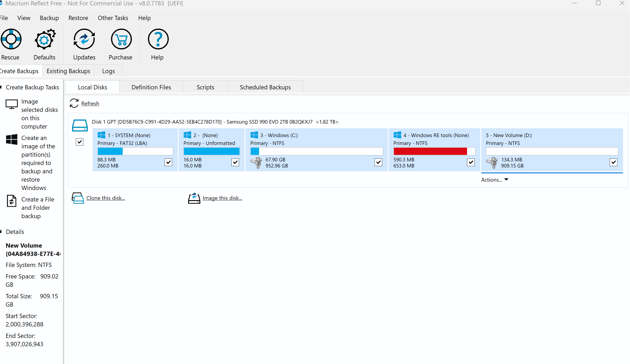
Task: Open the Help menu in menu bar
Action: (145, 18)
